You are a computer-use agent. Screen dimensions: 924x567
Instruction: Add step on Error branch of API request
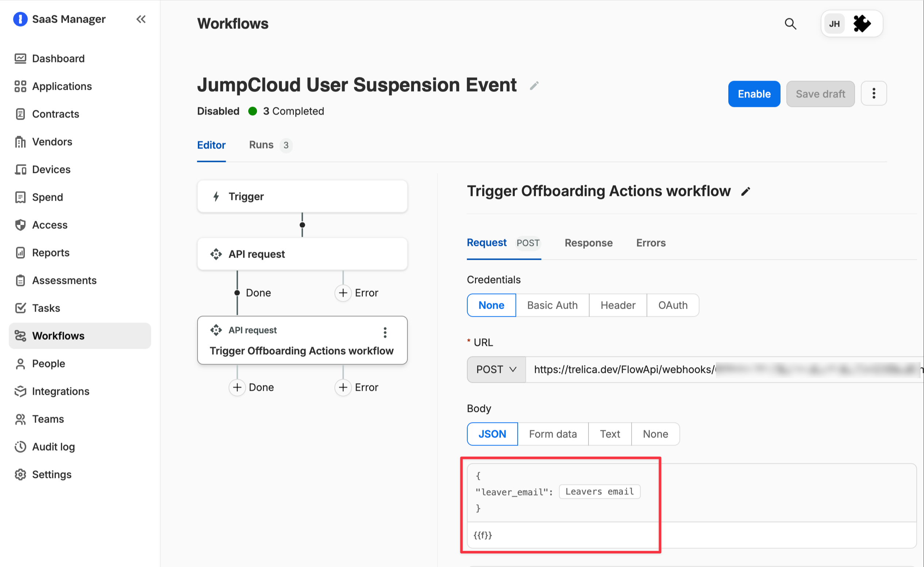tap(343, 293)
